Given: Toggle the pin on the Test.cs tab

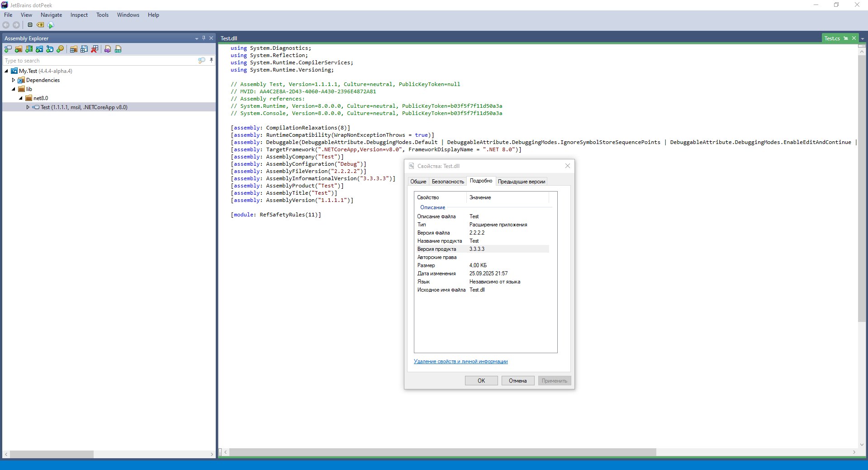Looking at the screenshot, I should tap(846, 38).
